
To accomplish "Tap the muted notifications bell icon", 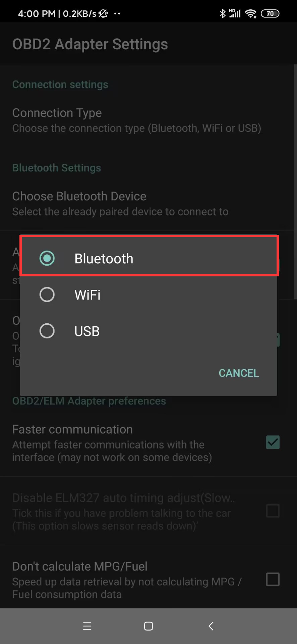I will pyautogui.click(x=103, y=13).
